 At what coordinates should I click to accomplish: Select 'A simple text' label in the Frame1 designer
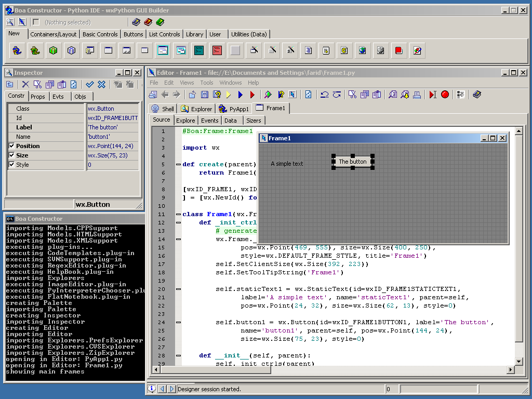287,164
